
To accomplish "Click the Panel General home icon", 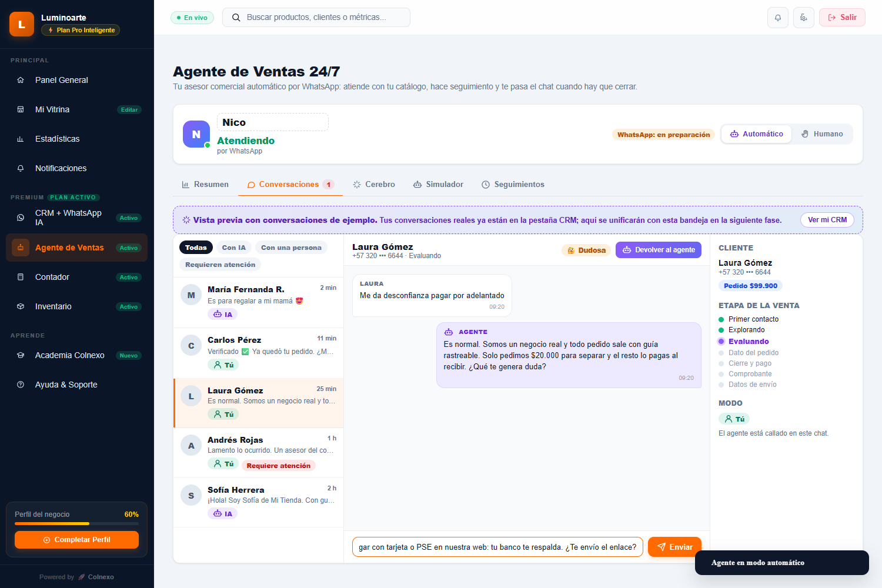I will click(x=21, y=80).
